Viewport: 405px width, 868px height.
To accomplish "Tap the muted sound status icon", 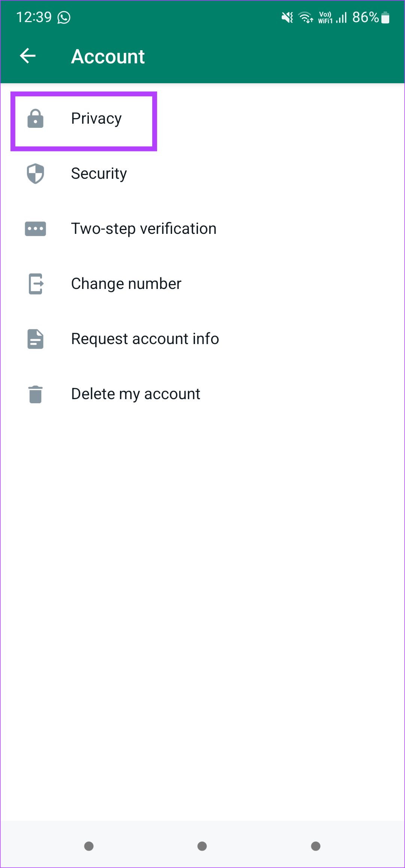I will point(287,17).
